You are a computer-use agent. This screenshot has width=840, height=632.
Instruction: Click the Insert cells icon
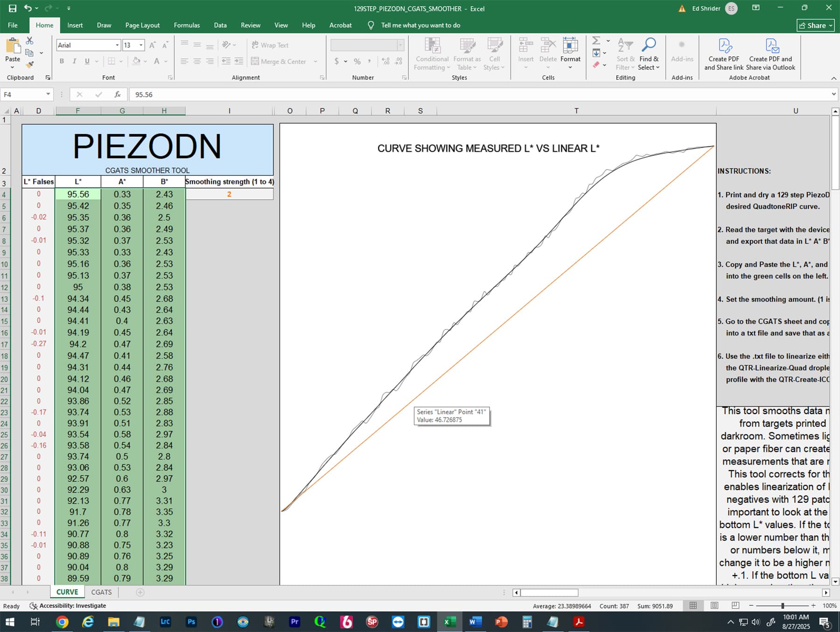tap(526, 46)
